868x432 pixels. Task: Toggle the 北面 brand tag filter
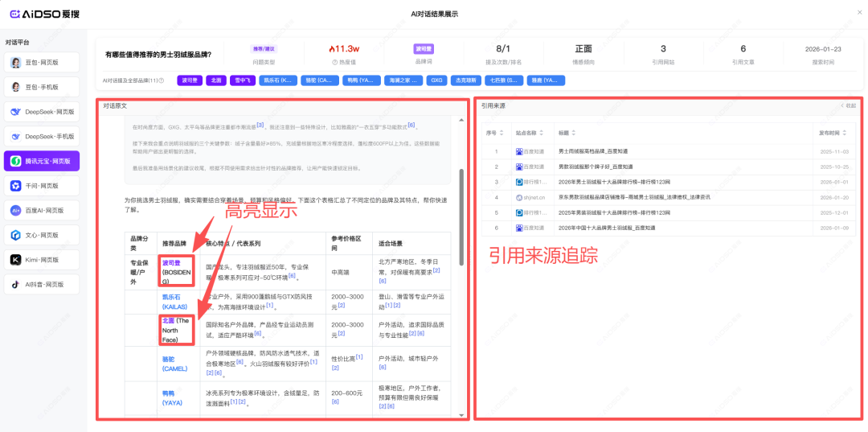point(215,80)
